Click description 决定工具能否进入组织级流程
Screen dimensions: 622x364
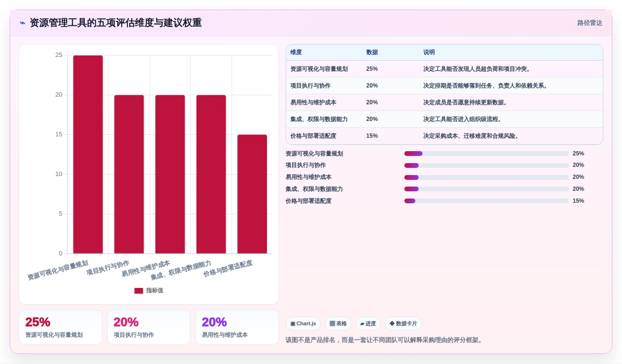(463, 119)
